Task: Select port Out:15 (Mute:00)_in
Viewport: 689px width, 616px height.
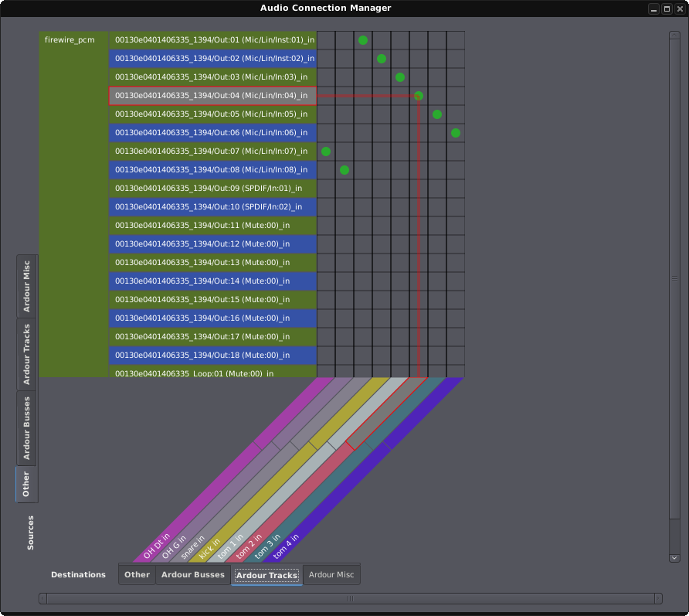Action: click(x=212, y=299)
